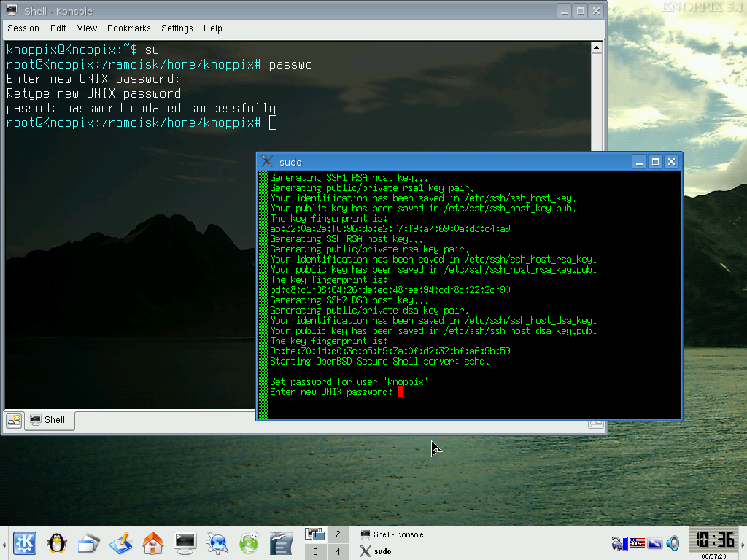This screenshot has height=560, width=747.
Task: Open the volume speaker tray icon
Action: (673, 542)
